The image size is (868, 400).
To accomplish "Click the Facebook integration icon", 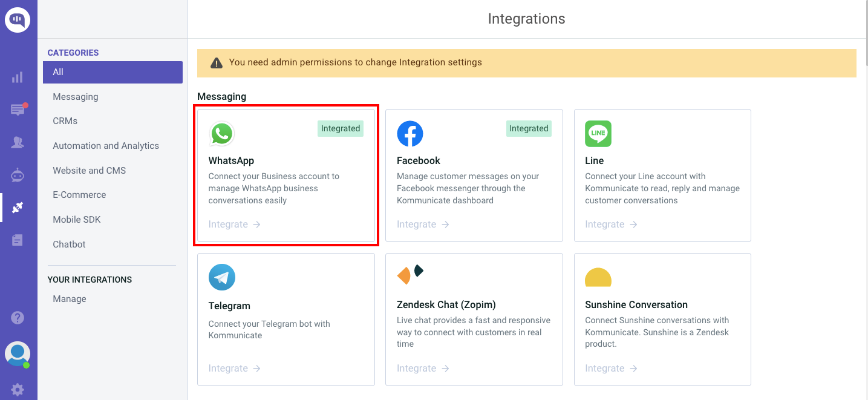I will click(x=411, y=134).
